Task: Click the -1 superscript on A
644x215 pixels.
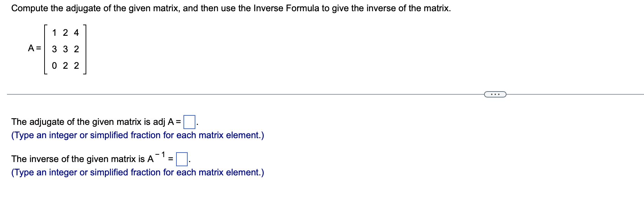Action: click(160, 154)
